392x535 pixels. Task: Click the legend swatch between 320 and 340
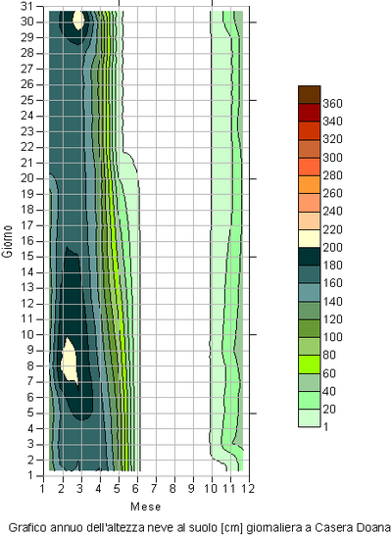tap(309, 130)
